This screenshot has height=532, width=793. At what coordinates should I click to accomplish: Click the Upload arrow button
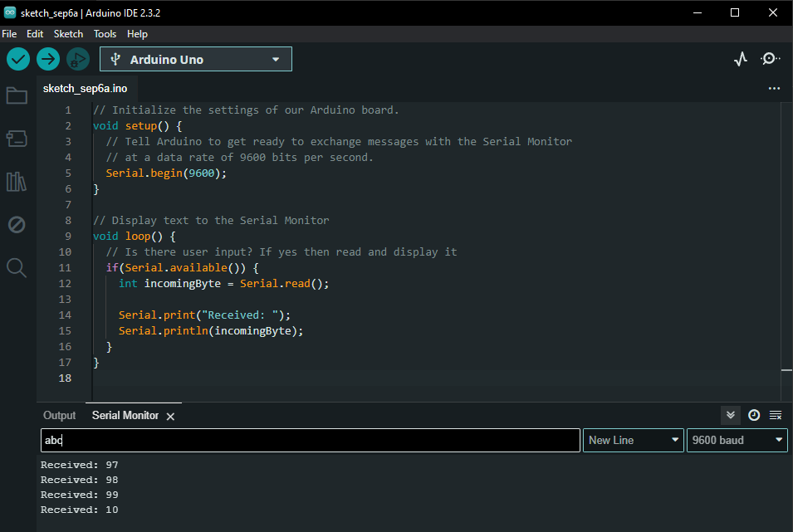click(48, 59)
